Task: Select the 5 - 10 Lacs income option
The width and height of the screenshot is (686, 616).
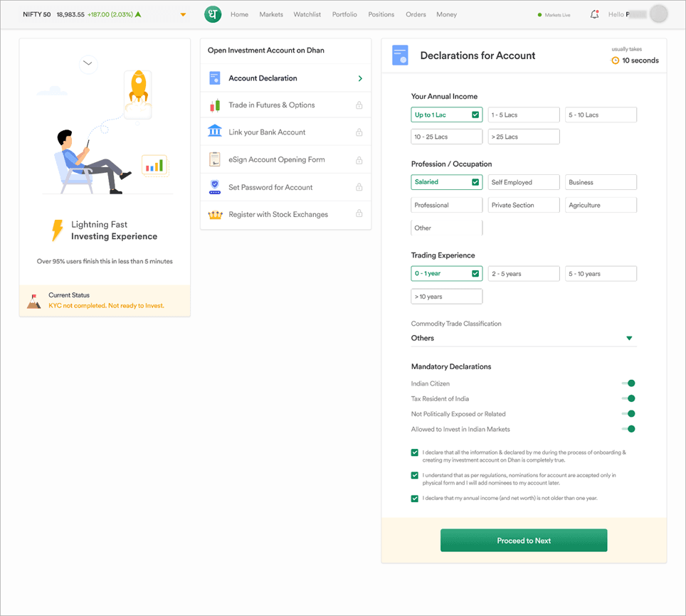Action: pyautogui.click(x=601, y=115)
